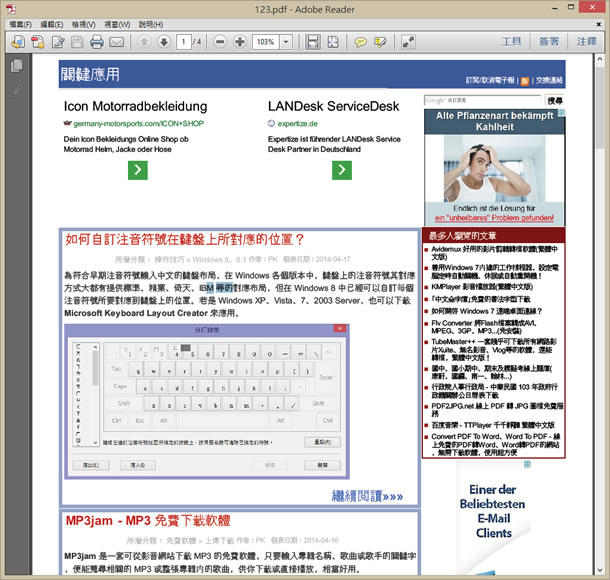Image resolution: width=610 pixels, height=580 pixels.
Task: Click the create PDF online icon
Action: (18, 42)
